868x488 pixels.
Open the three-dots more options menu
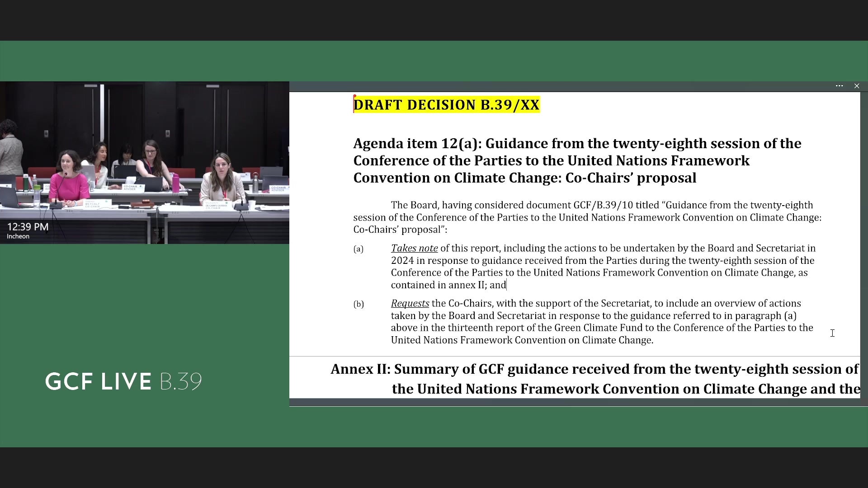click(x=839, y=86)
